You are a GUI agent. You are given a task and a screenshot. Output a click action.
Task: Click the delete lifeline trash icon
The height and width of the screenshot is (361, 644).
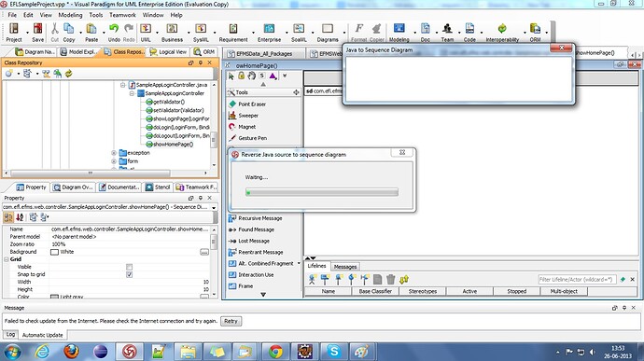pos(390,279)
